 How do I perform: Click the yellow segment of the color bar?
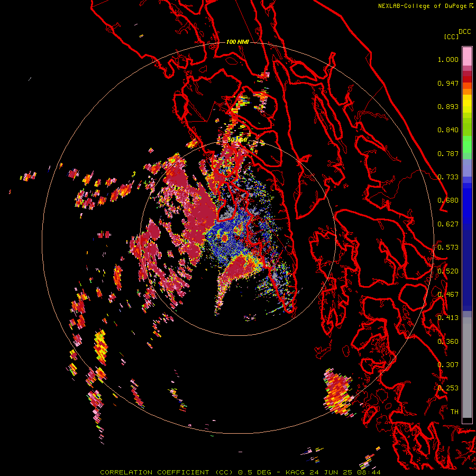(467, 104)
